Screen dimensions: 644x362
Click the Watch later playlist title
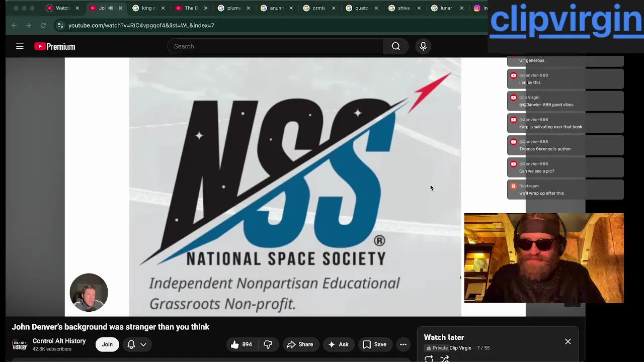(444, 337)
